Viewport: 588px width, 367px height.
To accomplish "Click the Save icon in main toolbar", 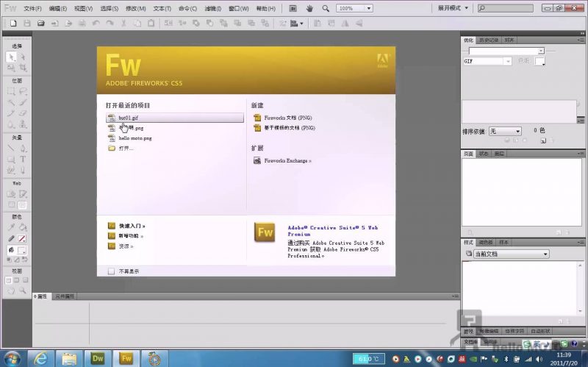I will pos(27,24).
